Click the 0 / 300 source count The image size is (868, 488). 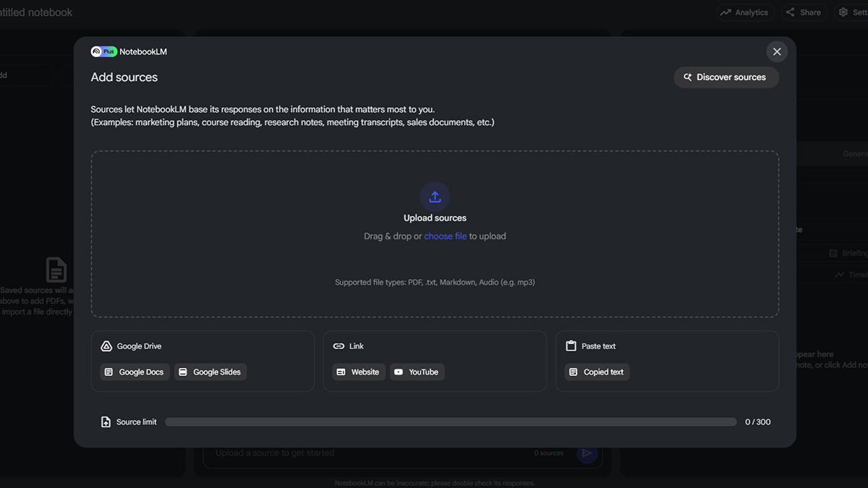(757, 421)
